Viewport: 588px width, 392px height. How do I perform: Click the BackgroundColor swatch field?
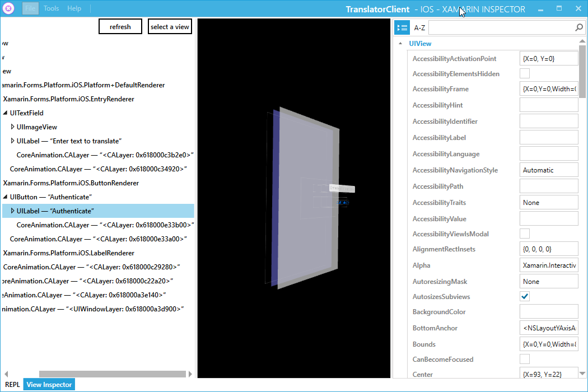[549, 312]
